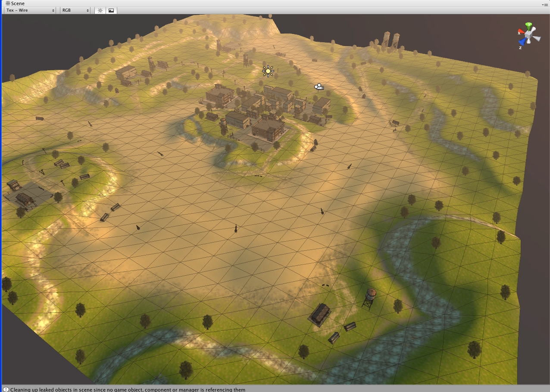Click the gizmo center cube to toggle perspective

click(529, 34)
